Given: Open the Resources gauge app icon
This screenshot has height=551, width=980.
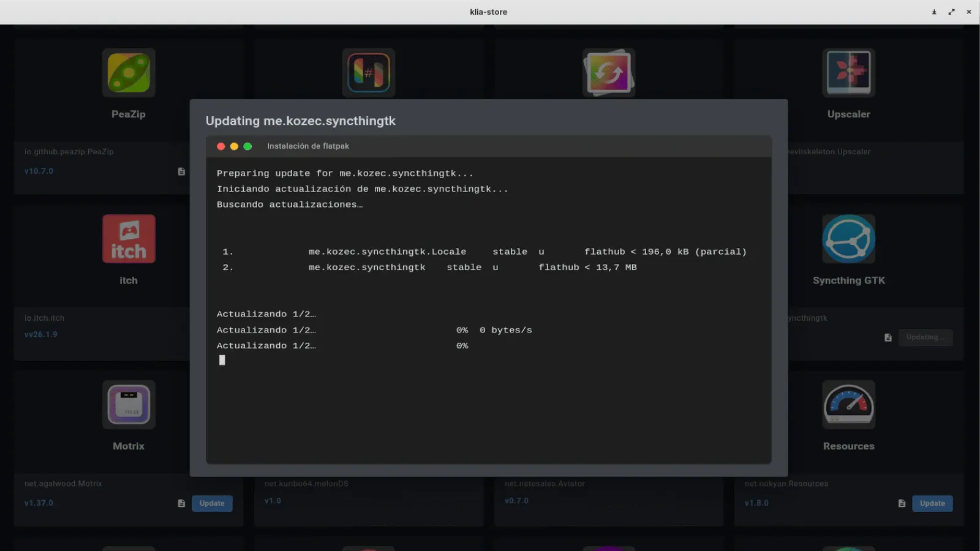Looking at the screenshot, I should 849,405.
